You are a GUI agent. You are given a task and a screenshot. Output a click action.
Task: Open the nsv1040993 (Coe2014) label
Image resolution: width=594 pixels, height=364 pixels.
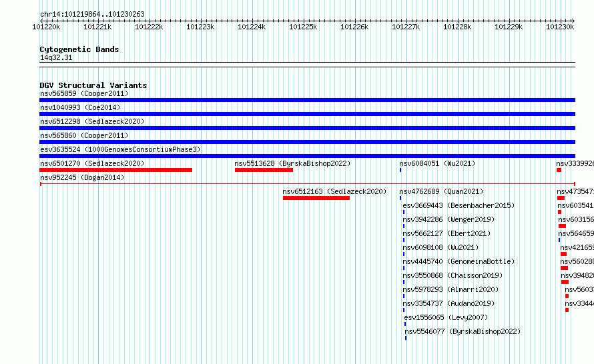tap(80, 107)
